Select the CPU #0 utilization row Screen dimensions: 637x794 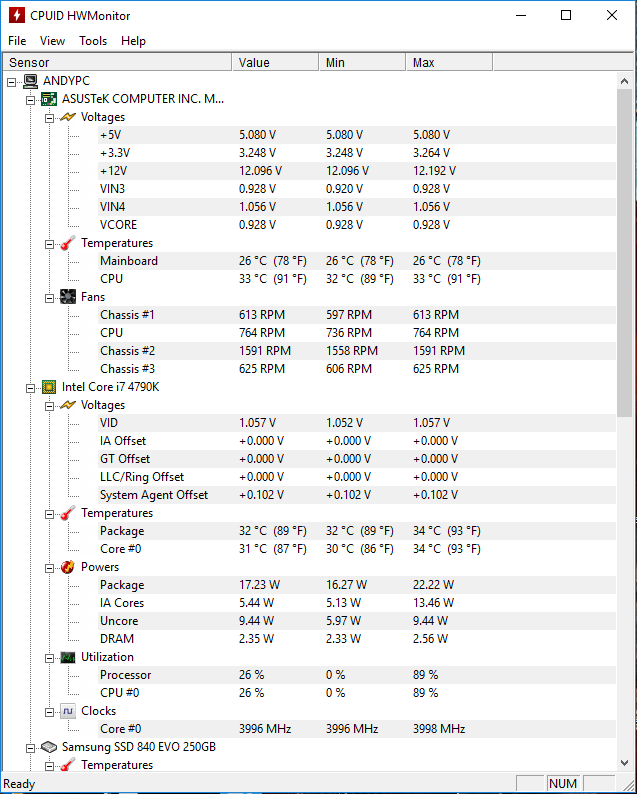(357, 693)
